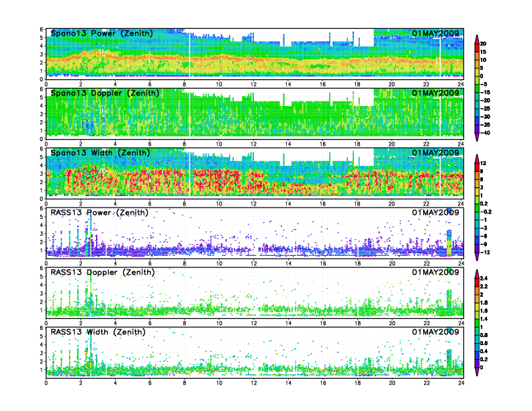
Task: Click y-axis tick 6 of RASS13 Width panel
Action: pos(42,328)
